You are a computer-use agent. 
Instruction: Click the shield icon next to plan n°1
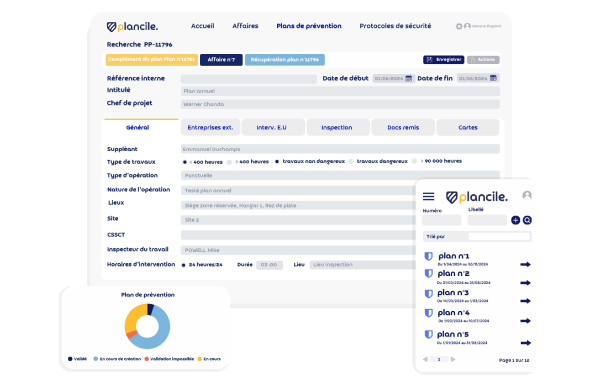pos(429,256)
